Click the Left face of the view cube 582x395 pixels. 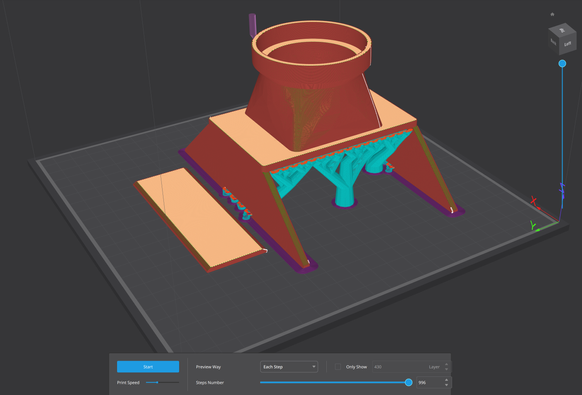tap(568, 44)
